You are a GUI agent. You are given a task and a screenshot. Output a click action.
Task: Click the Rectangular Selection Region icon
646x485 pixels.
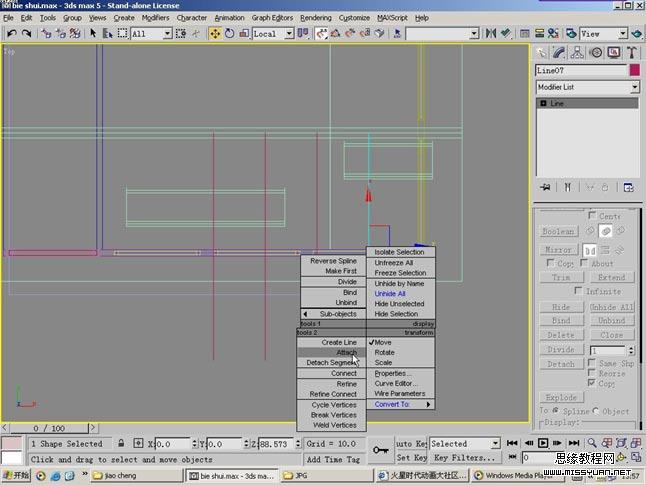point(122,33)
